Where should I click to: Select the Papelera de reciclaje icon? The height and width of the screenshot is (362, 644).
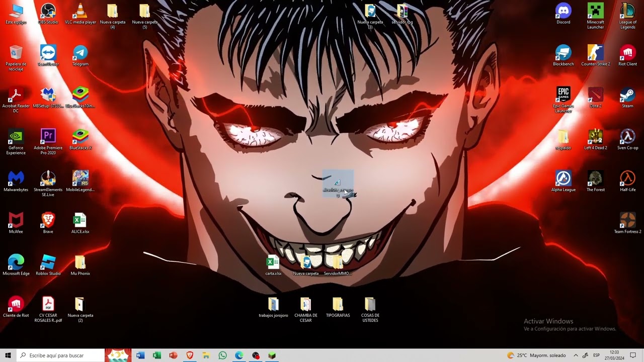click(x=16, y=58)
